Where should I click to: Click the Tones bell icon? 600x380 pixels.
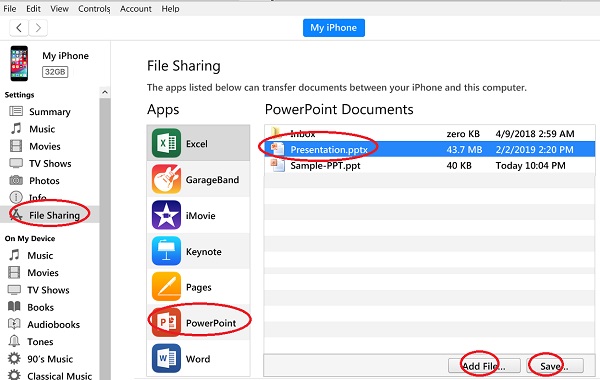coord(14,341)
